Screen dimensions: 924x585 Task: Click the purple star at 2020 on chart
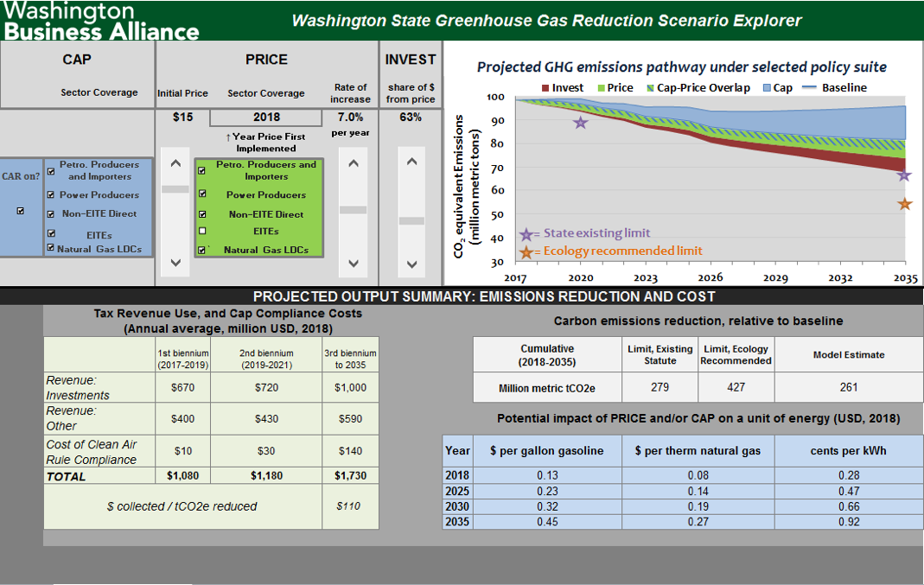pyautogui.click(x=580, y=123)
